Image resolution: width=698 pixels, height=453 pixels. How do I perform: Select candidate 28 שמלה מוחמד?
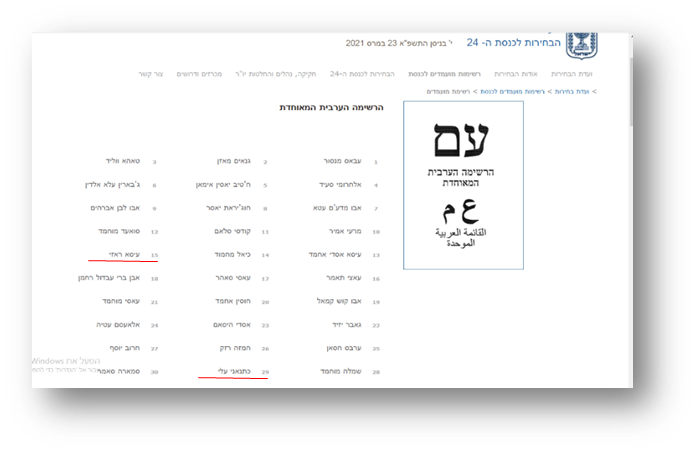(341, 372)
